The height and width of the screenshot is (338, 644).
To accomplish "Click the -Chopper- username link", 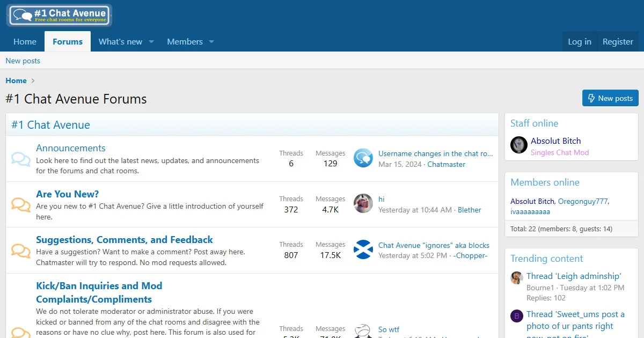I will tap(470, 255).
